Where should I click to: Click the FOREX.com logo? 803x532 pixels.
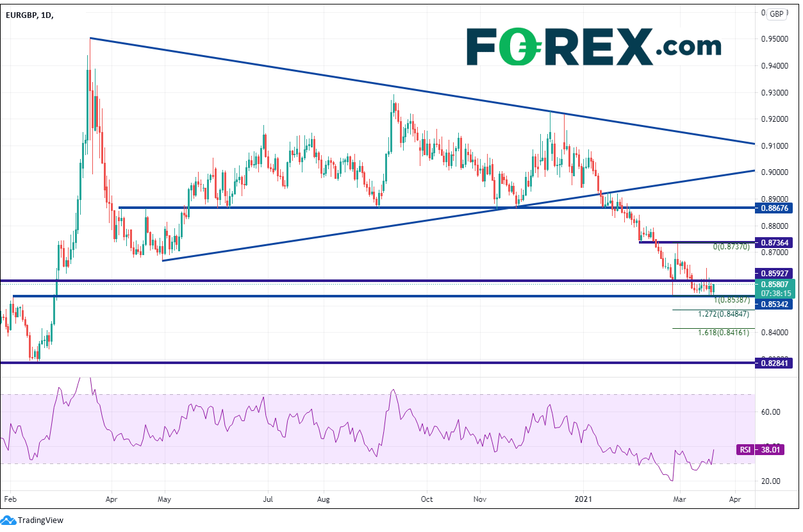click(593, 46)
